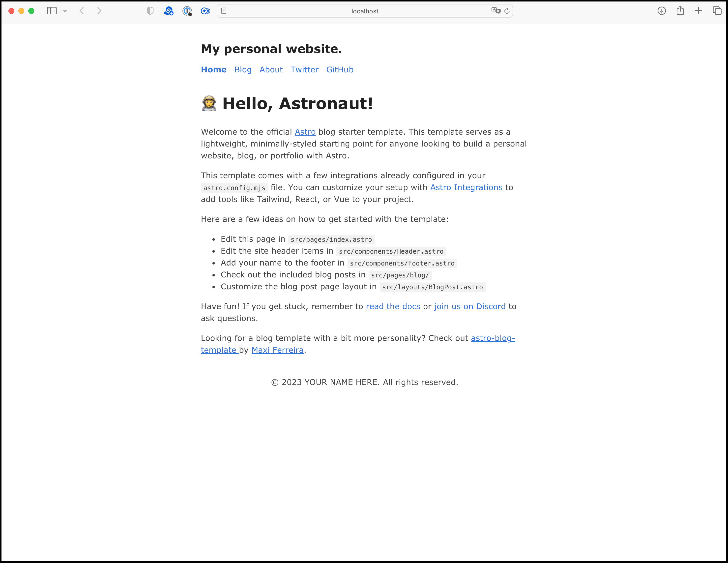Click the Astro hyperlink in welcome text
Image resolution: width=728 pixels, height=563 pixels.
coord(305,131)
